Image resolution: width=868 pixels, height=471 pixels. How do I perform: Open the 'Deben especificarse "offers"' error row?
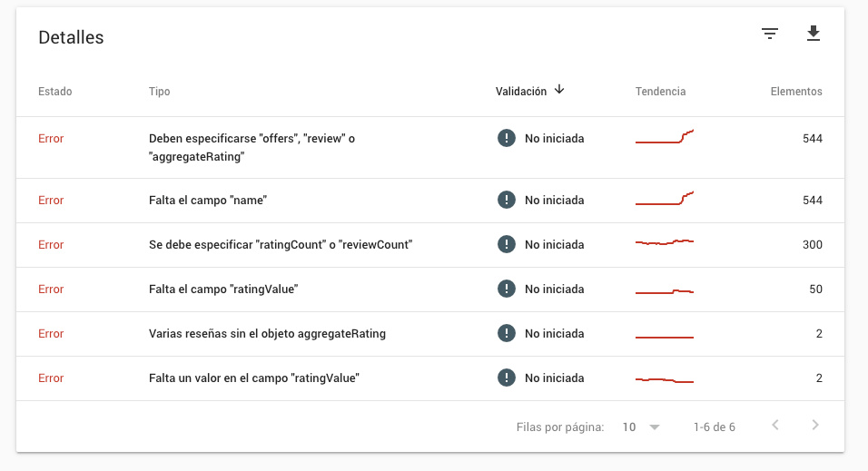pos(430,147)
